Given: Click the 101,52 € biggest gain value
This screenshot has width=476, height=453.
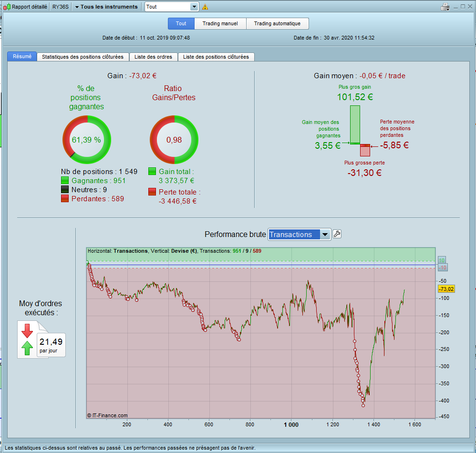Looking at the screenshot, I should pyautogui.click(x=355, y=97).
